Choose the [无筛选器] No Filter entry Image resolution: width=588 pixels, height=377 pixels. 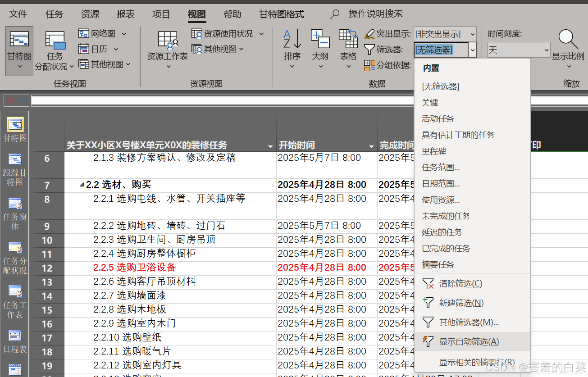(x=472, y=86)
